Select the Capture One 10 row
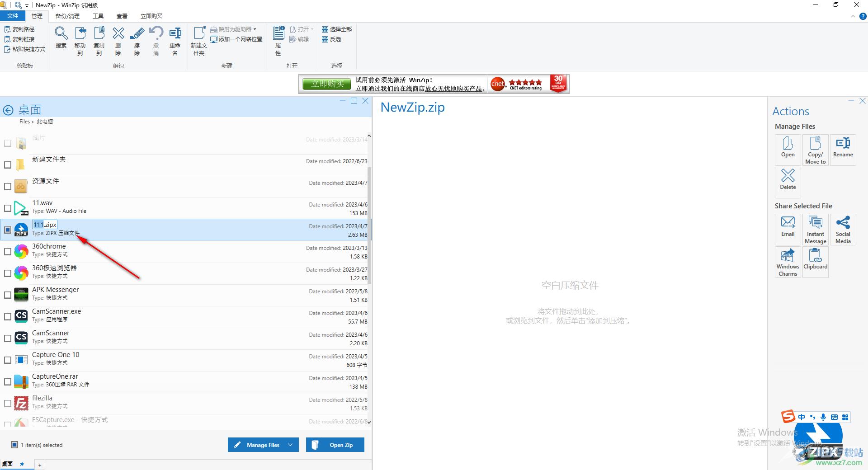868x470 pixels. (x=185, y=360)
